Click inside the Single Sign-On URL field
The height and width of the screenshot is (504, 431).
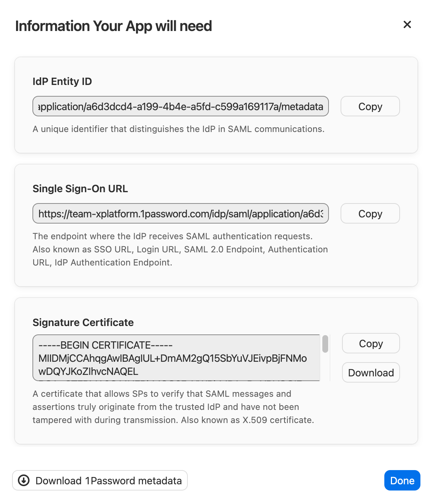pos(180,213)
